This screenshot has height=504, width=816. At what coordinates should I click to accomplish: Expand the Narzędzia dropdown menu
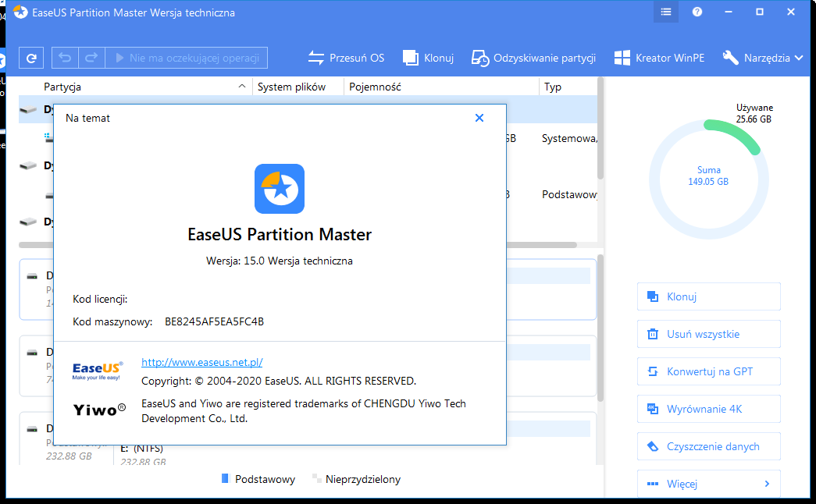[x=763, y=58]
